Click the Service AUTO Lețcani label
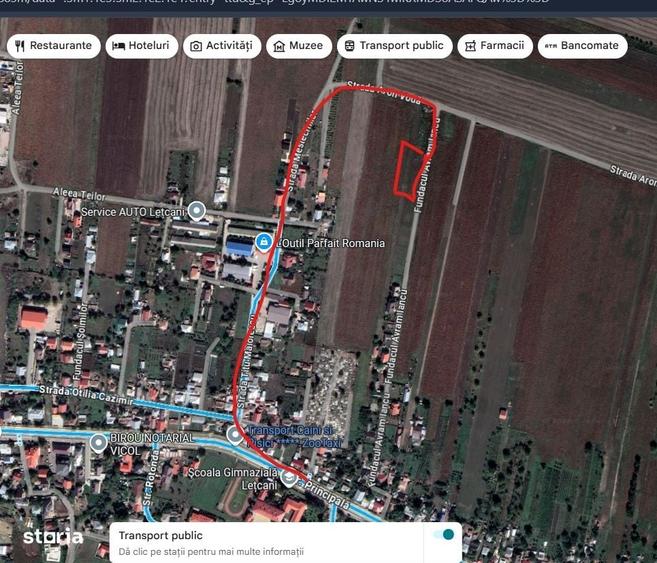The width and height of the screenshot is (657, 563). click(132, 212)
